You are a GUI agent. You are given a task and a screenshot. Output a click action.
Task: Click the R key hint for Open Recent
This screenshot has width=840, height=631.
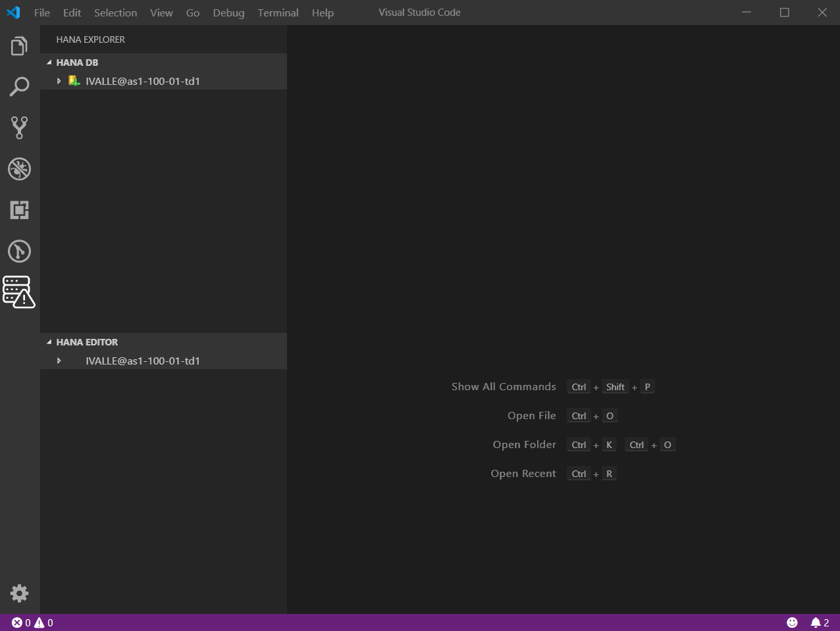(x=610, y=474)
